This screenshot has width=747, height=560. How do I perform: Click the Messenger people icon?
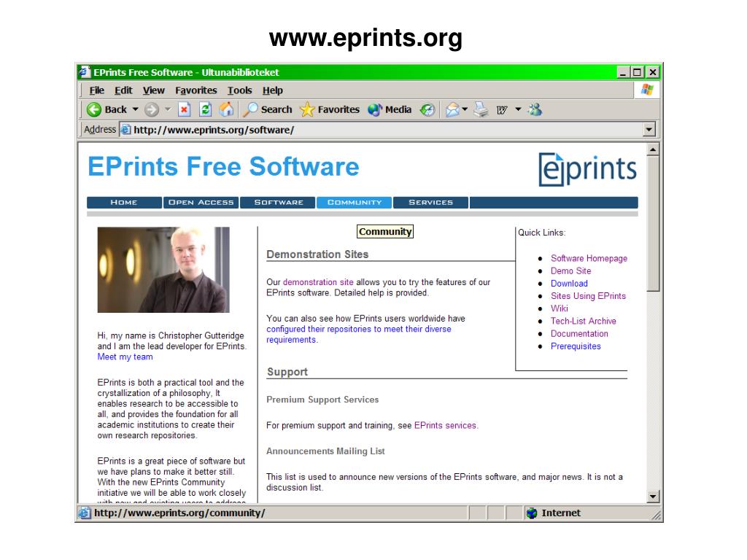point(535,109)
